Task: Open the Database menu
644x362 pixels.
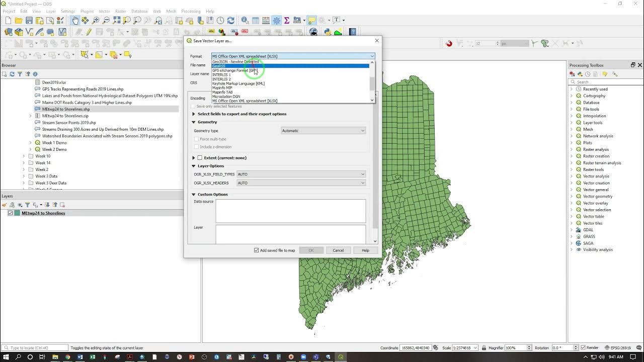Action: tap(139, 11)
